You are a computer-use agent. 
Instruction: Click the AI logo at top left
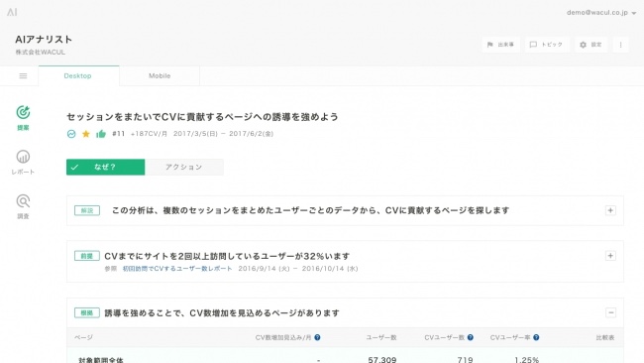(x=12, y=12)
